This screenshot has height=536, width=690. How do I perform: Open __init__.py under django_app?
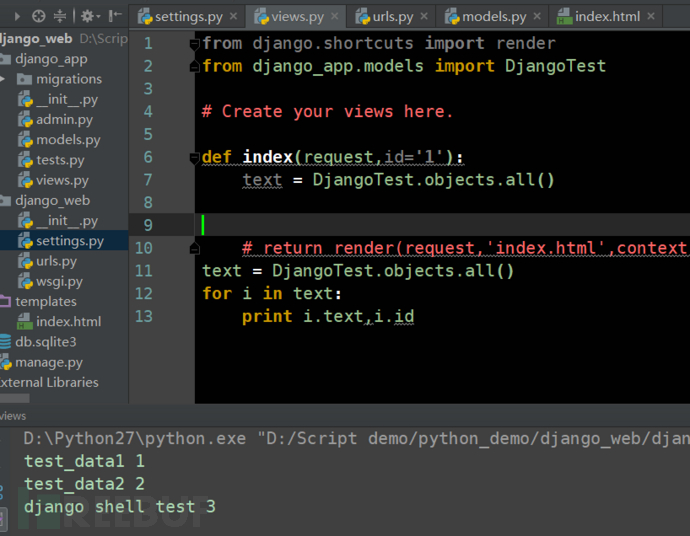[58, 99]
